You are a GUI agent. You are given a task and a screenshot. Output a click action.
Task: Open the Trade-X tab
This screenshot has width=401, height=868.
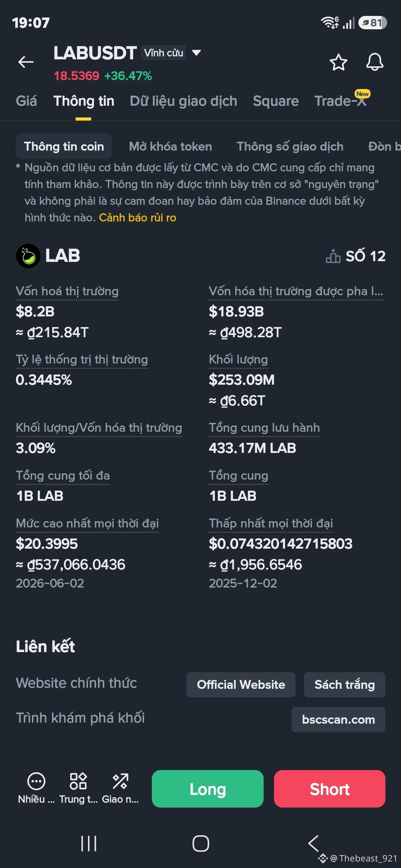point(340,101)
